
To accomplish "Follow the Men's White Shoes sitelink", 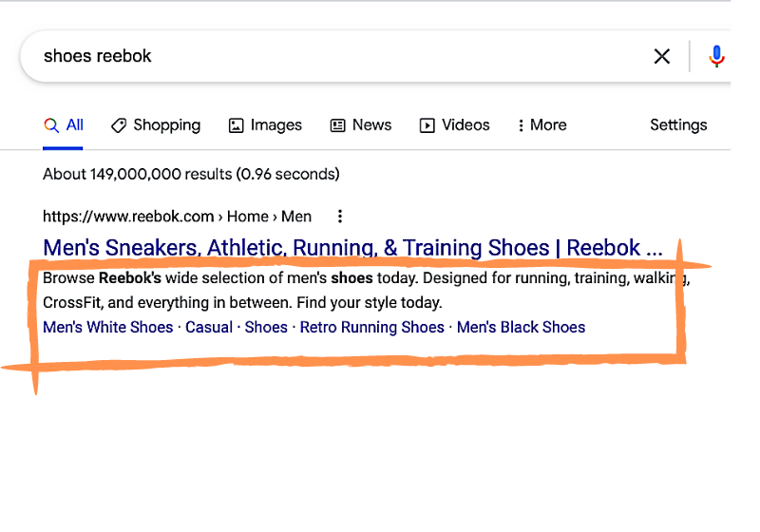I will [108, 327].
